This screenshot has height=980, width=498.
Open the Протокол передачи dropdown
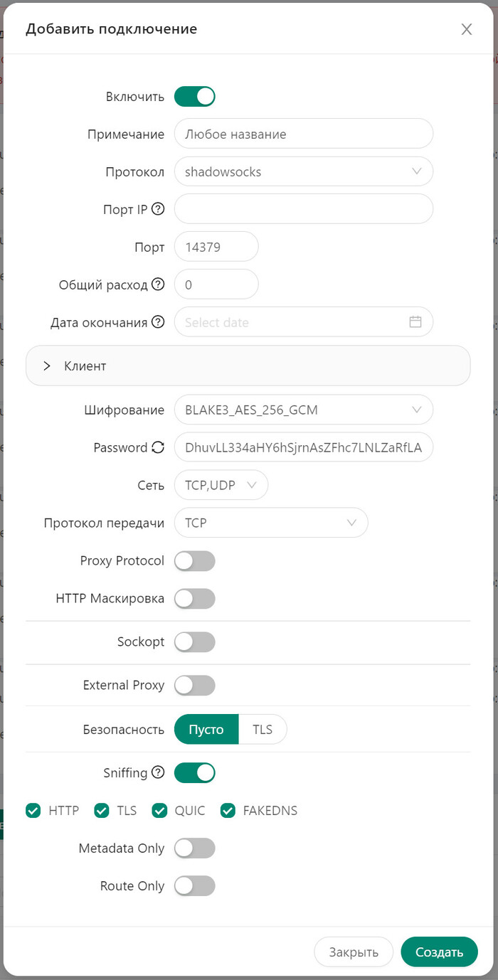click(x=271, y=522)
